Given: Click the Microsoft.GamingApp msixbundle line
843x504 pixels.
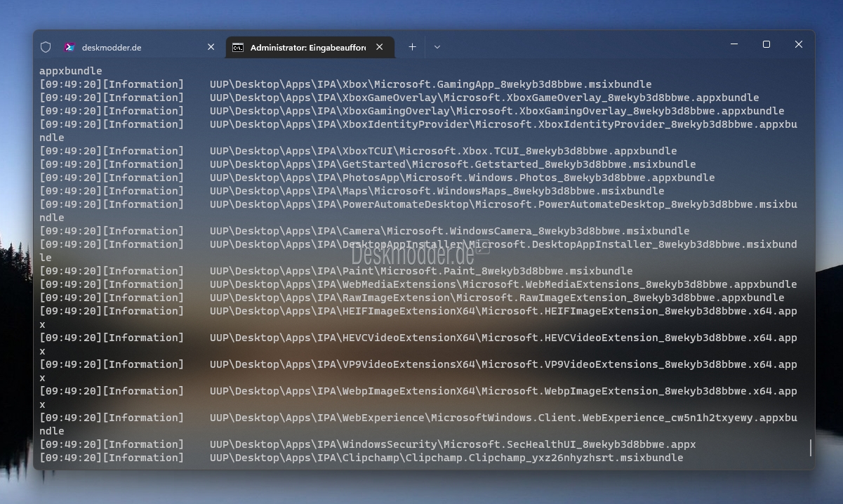Looking at the screenshot, I should point(345,84).
